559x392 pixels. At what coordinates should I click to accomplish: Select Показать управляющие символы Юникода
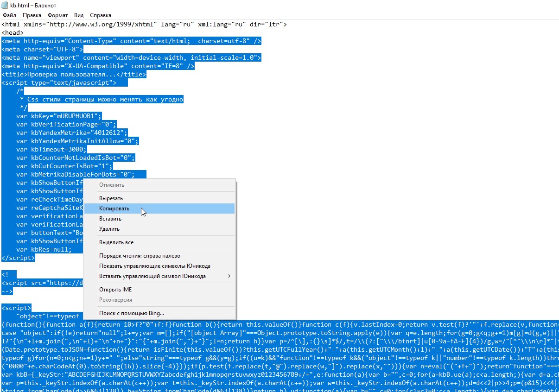click(x=159, y=266)
